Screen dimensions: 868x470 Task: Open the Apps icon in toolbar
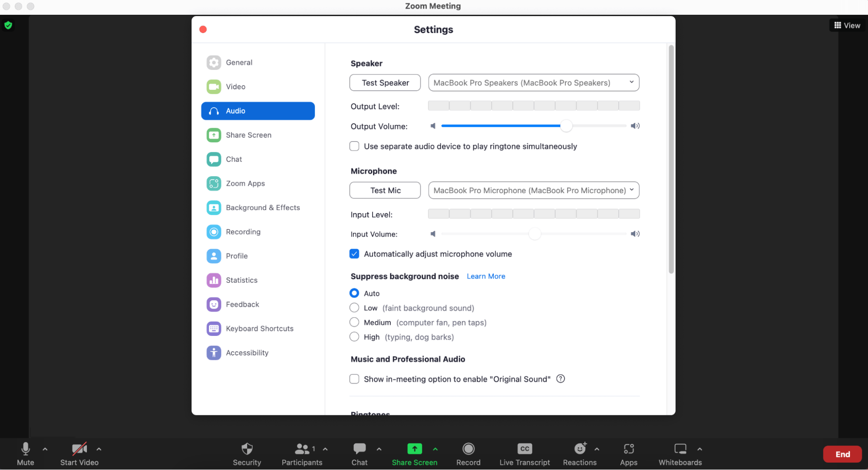tap(628, 449)
